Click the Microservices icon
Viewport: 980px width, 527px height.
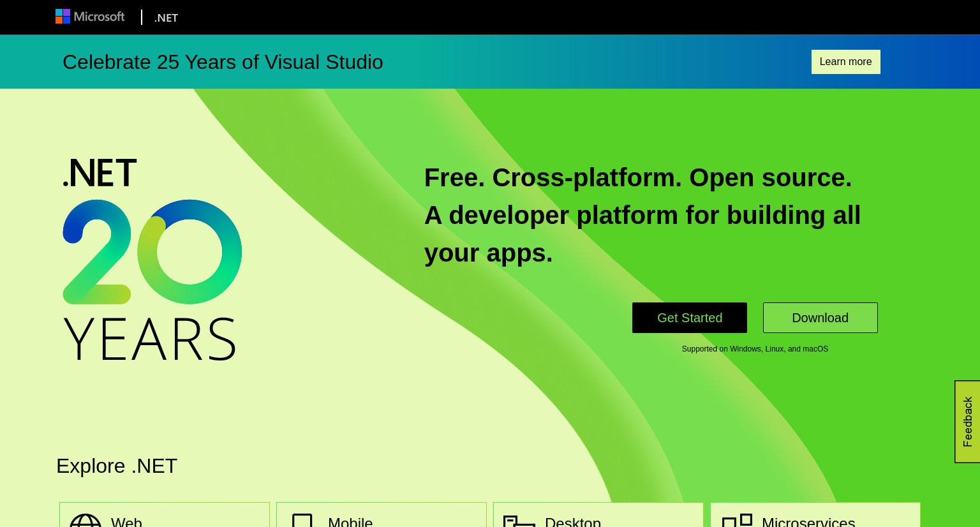[737, 521]
